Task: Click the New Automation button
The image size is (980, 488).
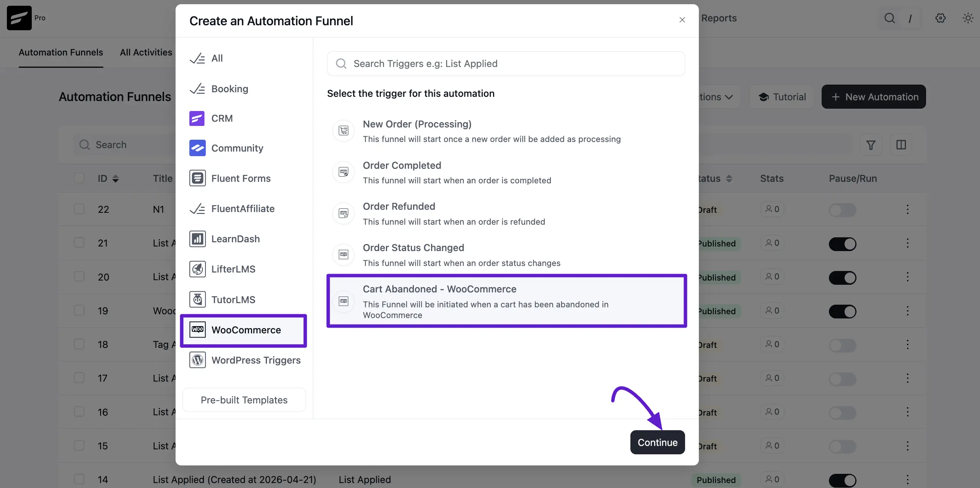Action: click(874, 97)
